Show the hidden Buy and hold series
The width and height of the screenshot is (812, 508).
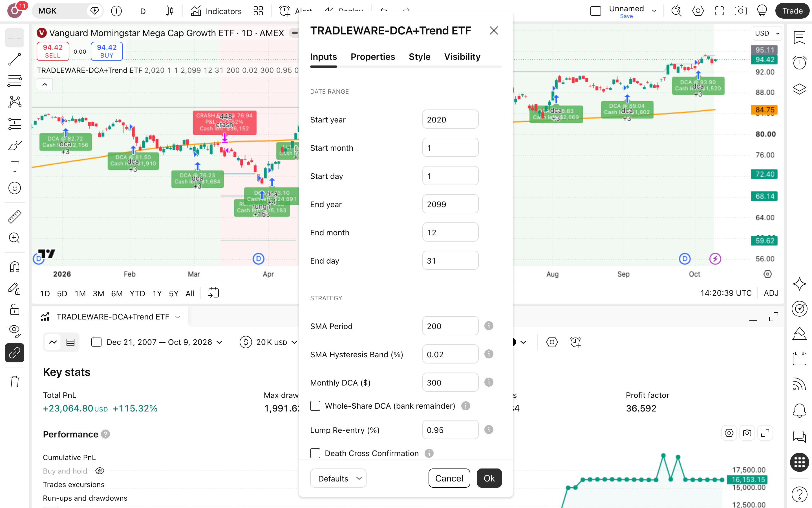click(x=100, y=471)
